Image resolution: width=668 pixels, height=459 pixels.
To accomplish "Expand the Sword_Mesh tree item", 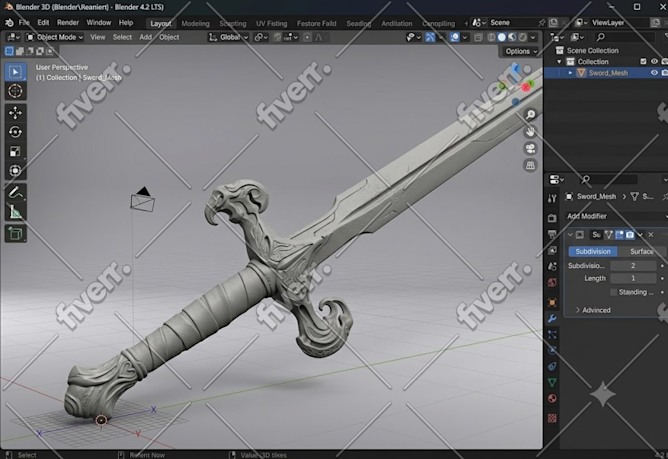I will (570, 73).
